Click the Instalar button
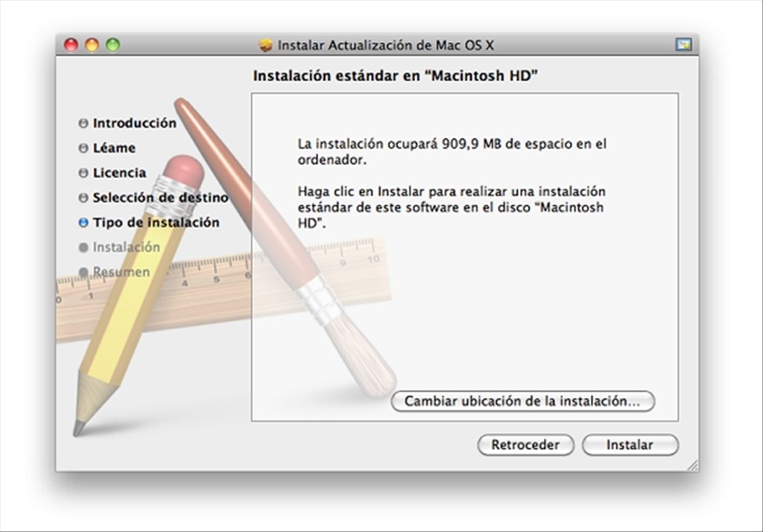The image size is (763, 532). pyautogui.click(x=630, y=444)
